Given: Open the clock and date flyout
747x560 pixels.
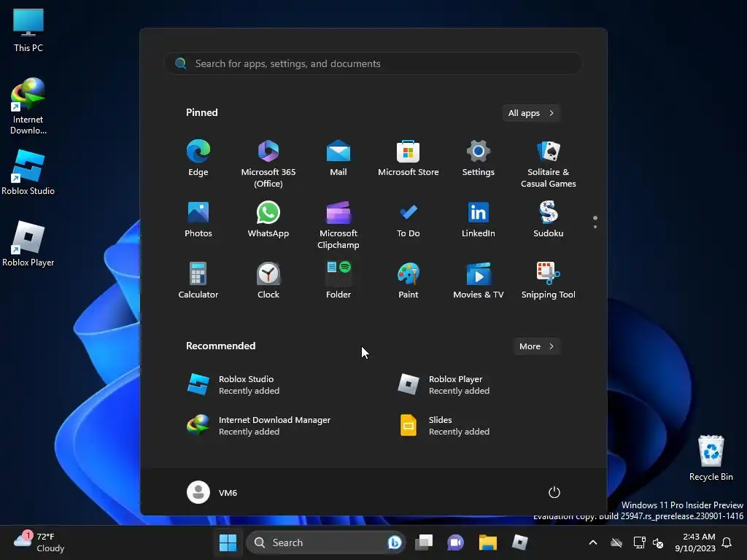Looking at the screenshot, I should [x=694, y=542].
